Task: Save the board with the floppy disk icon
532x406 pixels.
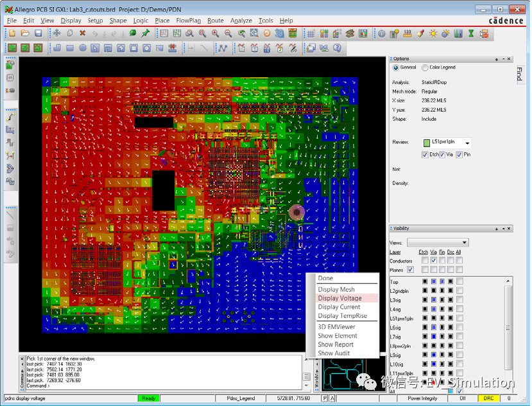Action: (x=38, y=33)
